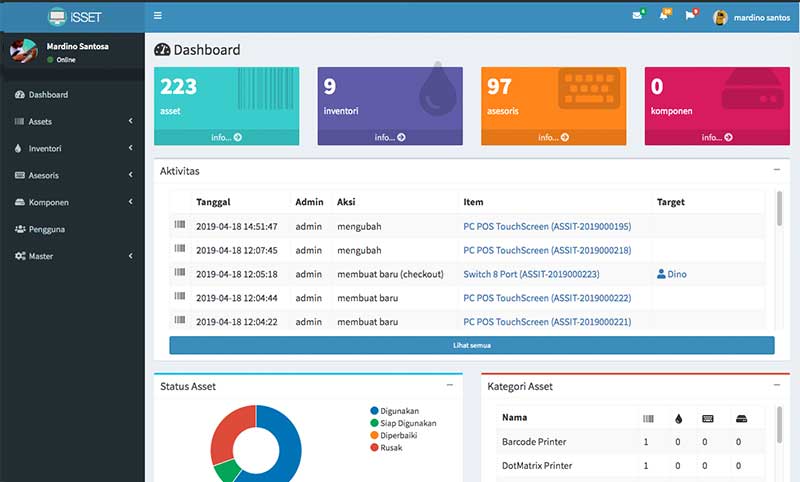800x482 pixels.
Task: Collapse the Status Asset panel
Action: (x=449, y=385)
